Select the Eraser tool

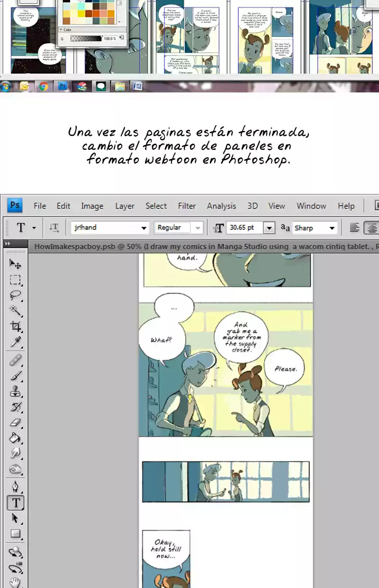pos(16,423)
